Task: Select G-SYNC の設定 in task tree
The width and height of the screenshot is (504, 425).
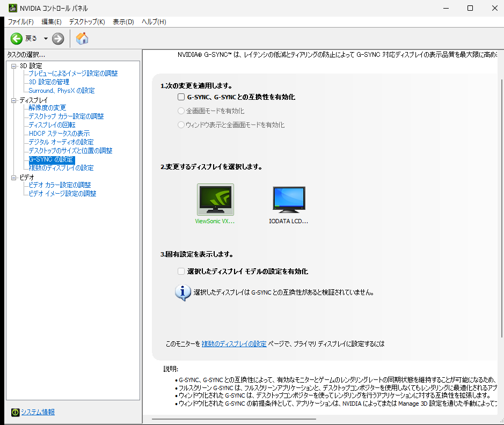Action: pos(52,160)
